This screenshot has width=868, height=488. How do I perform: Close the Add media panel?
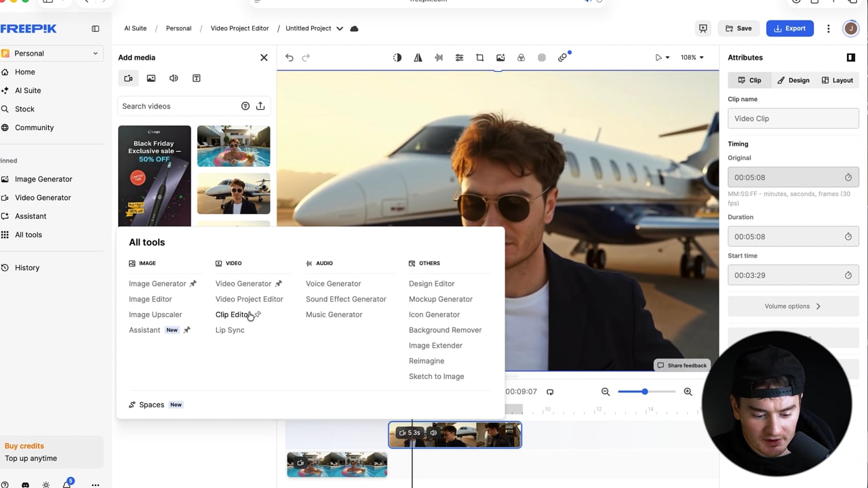pyautogui.click(x=264, y=58)
